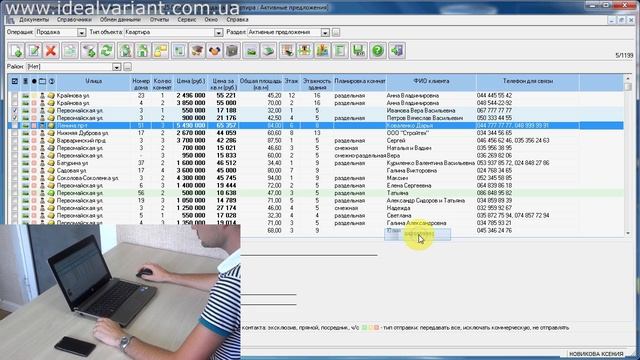Click inside the Район combo field
This screenshot has height=360, width=640.
69,67
